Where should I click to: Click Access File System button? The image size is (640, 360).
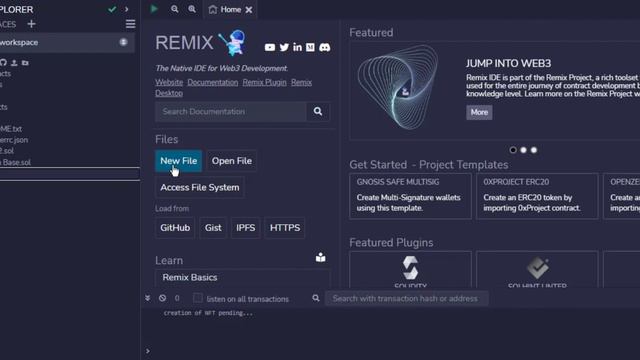pyautogui.click(x=200, y=187)
